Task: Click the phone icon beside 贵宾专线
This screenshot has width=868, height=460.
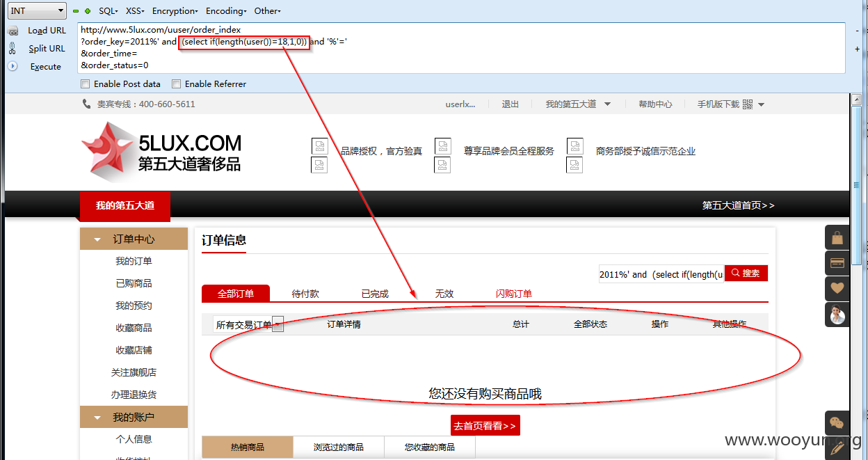Action: (87, 104)
